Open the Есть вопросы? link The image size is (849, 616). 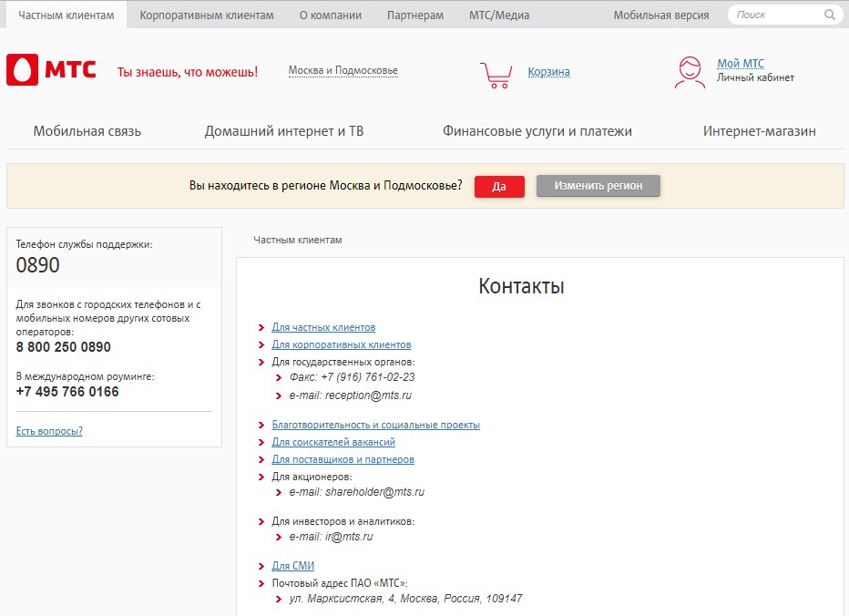49,431
